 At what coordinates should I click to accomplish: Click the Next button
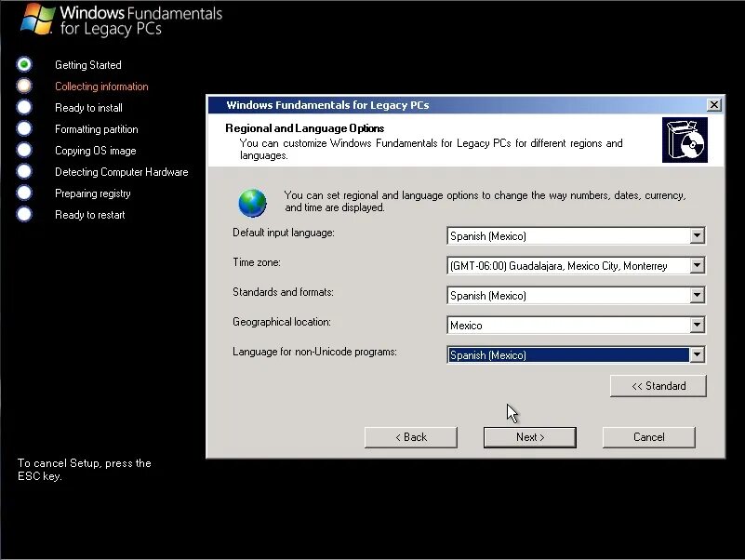tap(529, 436)
